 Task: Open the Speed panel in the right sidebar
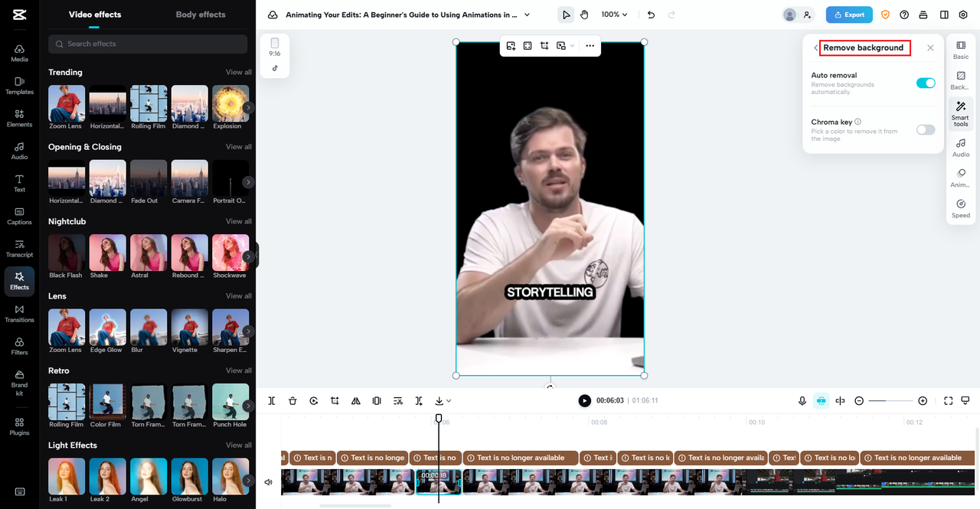click(x=960, y=207)
